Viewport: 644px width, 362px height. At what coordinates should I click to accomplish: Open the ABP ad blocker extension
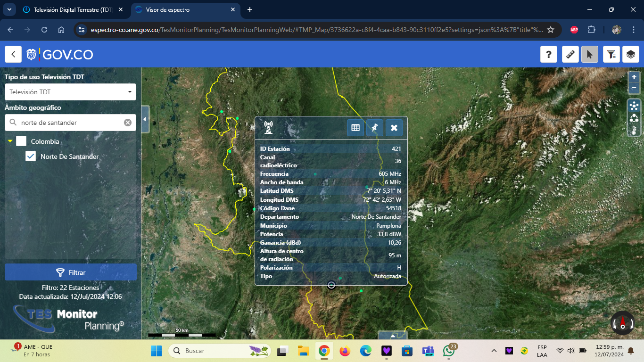574,30
